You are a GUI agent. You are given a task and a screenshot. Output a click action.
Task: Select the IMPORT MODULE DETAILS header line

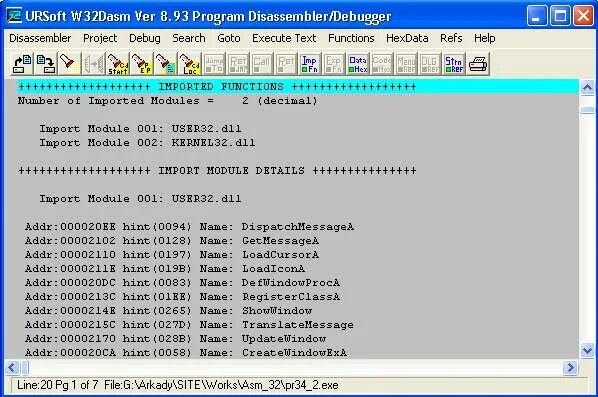217,171
